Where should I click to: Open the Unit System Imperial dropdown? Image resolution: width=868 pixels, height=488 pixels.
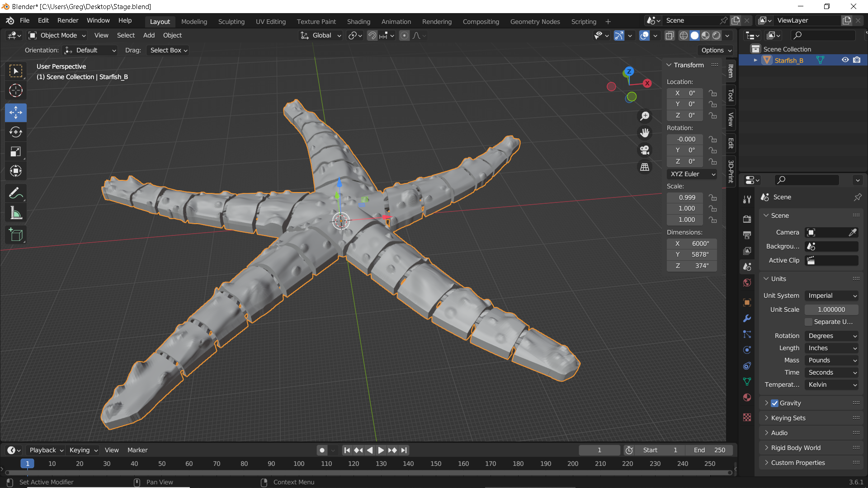pyautogui.click(x=832, y=296)
